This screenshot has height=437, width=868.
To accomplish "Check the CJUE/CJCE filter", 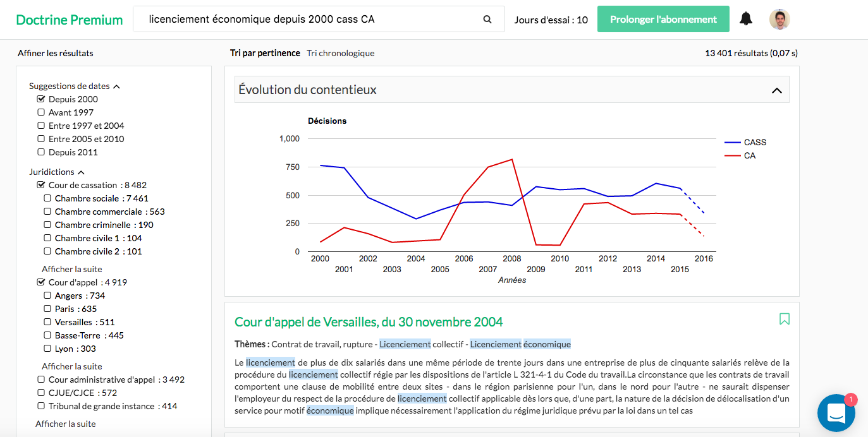I will (41, 393).
